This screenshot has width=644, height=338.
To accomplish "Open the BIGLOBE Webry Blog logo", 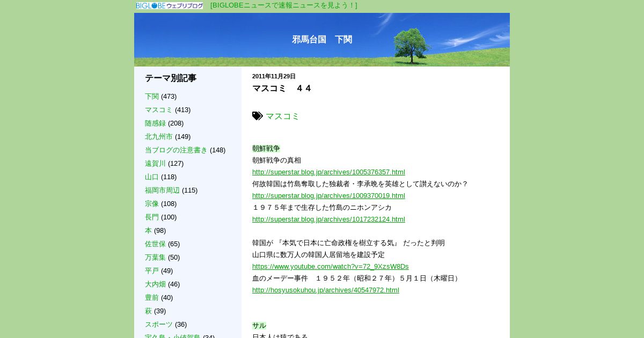I will 169,5.
